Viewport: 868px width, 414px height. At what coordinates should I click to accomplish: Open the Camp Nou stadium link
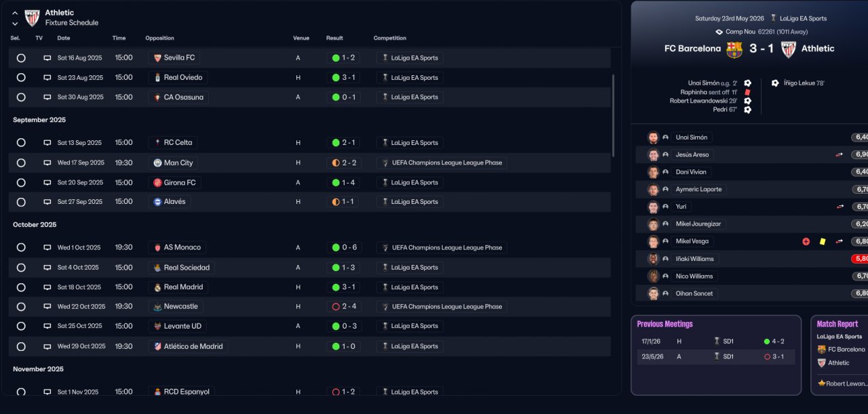(740, 32)
